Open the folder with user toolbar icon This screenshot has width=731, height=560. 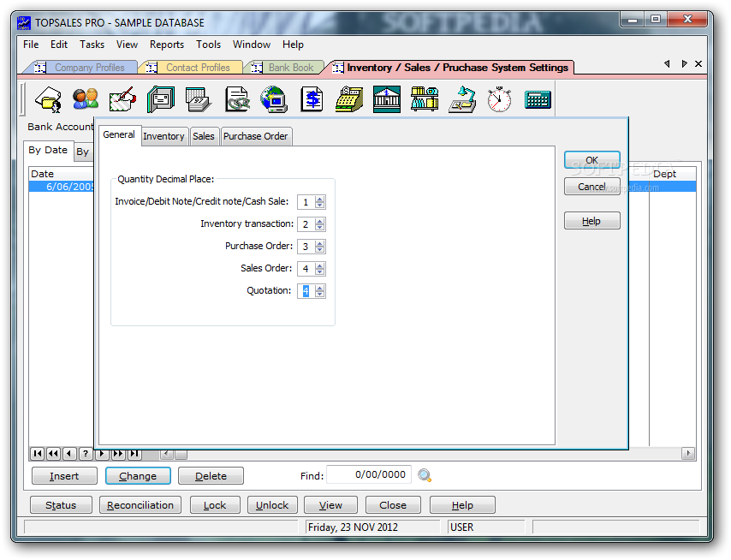pos(49,99)
